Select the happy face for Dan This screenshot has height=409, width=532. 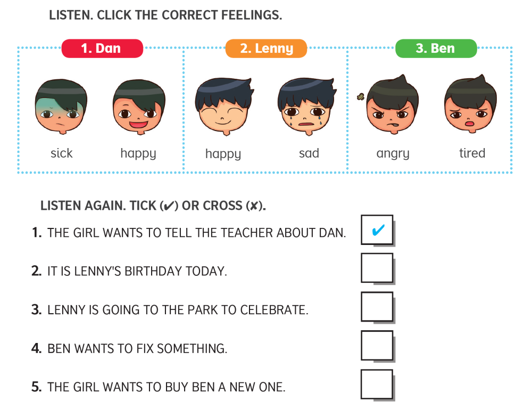(x=138, y=107)
